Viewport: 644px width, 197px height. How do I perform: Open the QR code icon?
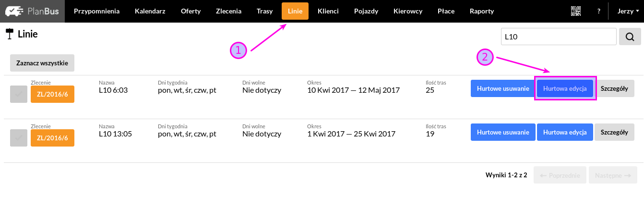tap(575, 11)
